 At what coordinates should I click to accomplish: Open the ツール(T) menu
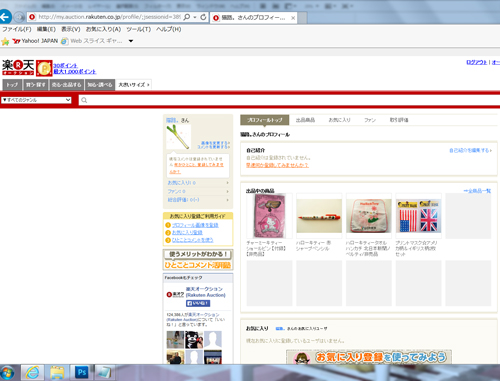click(139, 29)
